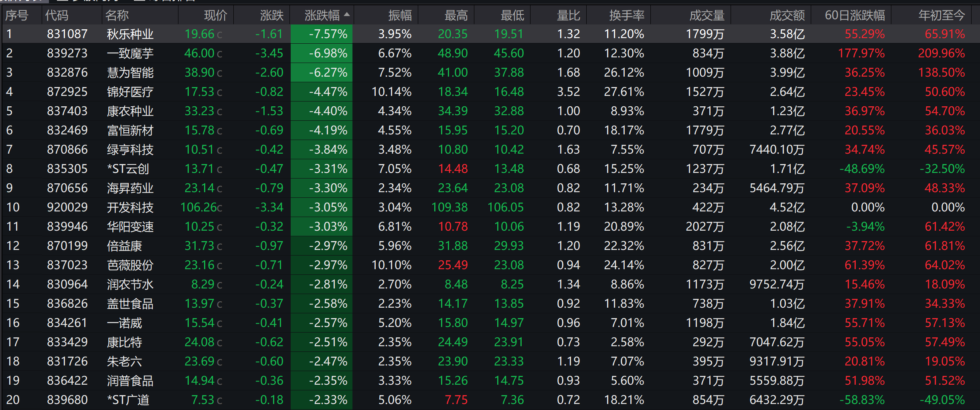Select the 年初至今 column header
This screenshot has height=410, width=980.
pos(942,15)
